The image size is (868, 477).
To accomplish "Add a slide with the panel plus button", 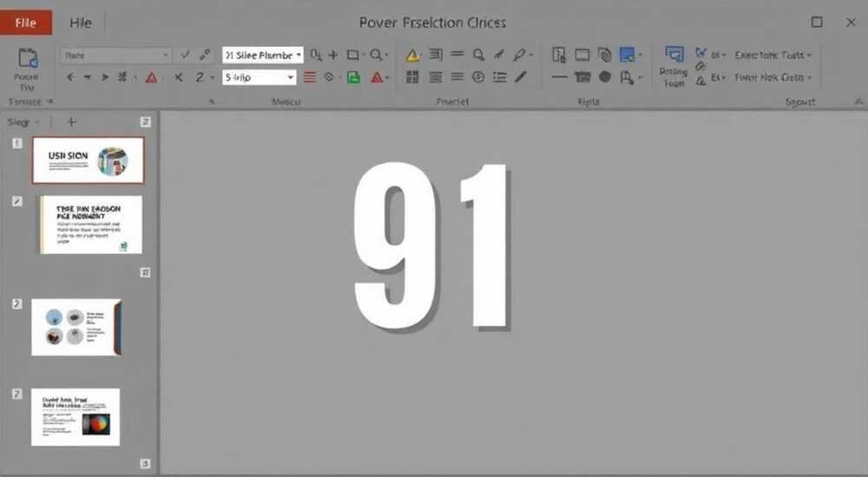I will pos(71,121).
